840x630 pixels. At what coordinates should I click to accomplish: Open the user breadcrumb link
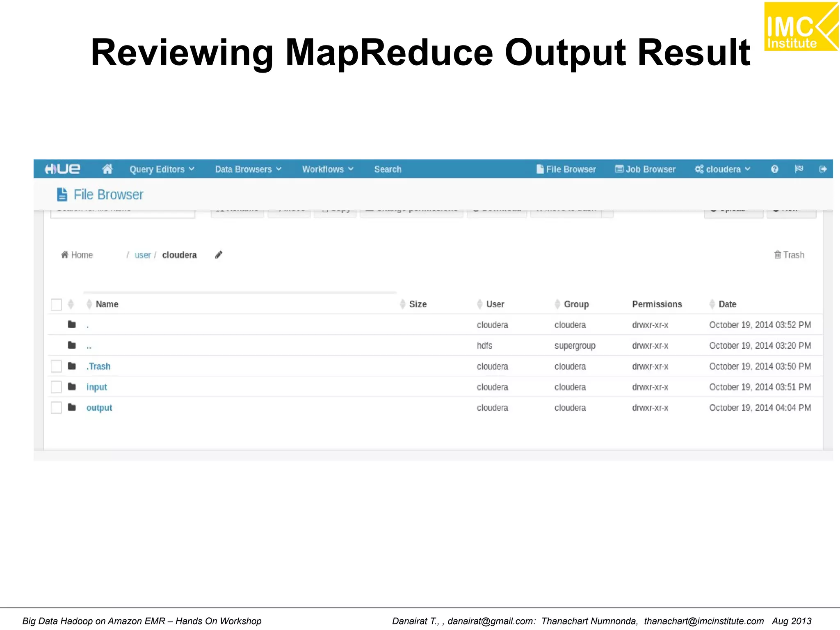coord(142,255)
